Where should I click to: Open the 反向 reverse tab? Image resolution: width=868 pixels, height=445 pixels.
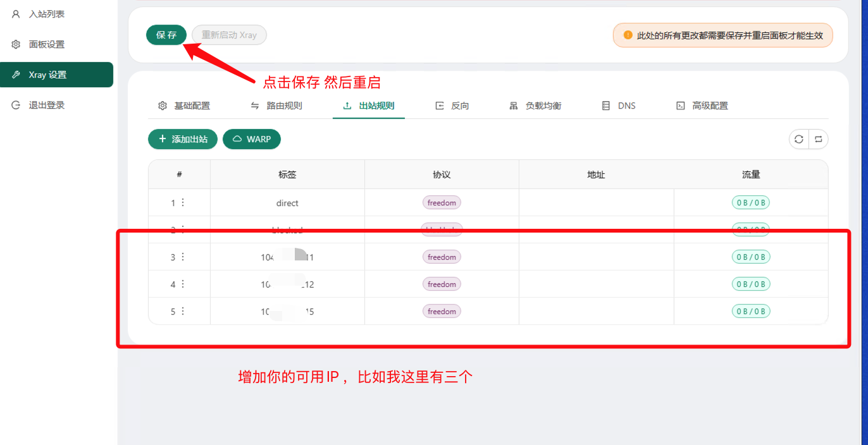click(452, 106)
